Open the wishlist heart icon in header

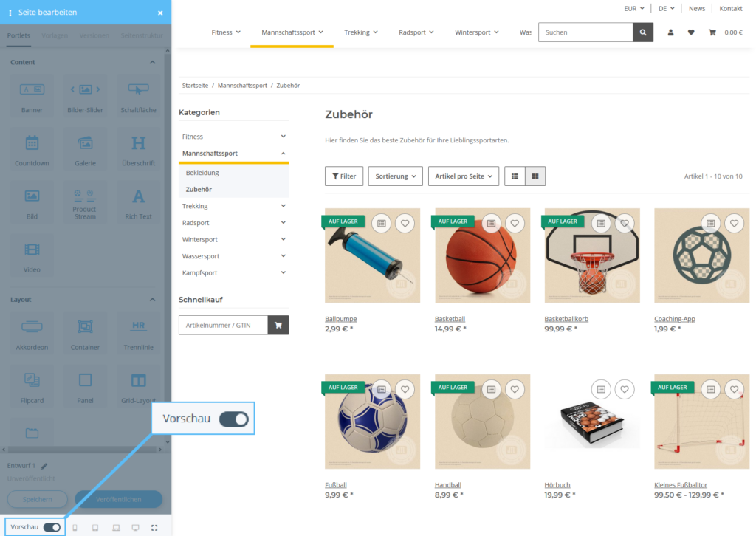(691, 32)
